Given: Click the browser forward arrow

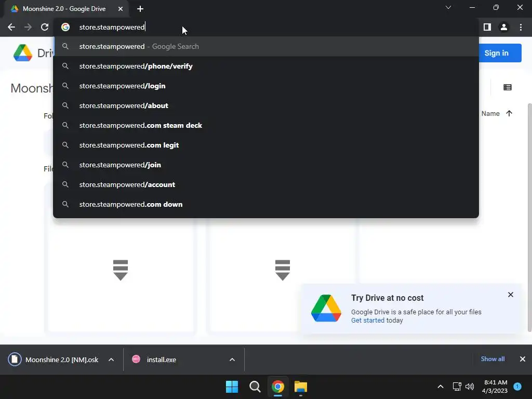Looking at the screenshot, I should 28,27.
